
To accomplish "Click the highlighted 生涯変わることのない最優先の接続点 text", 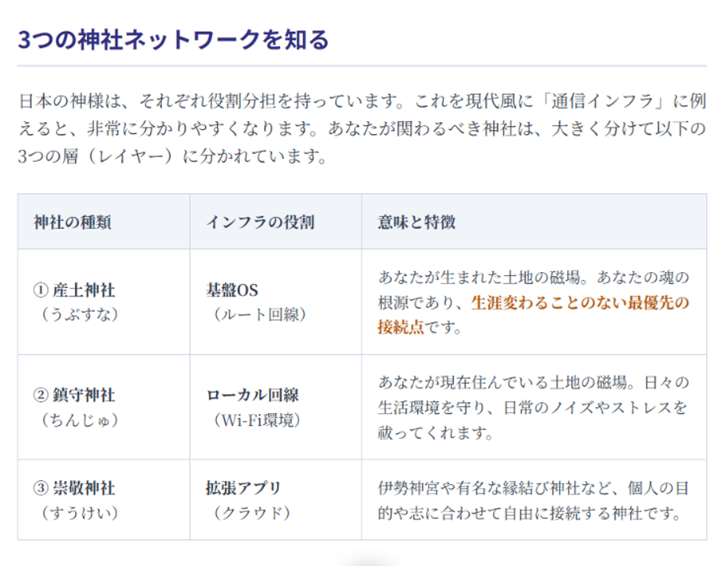I will click(533, 315).
